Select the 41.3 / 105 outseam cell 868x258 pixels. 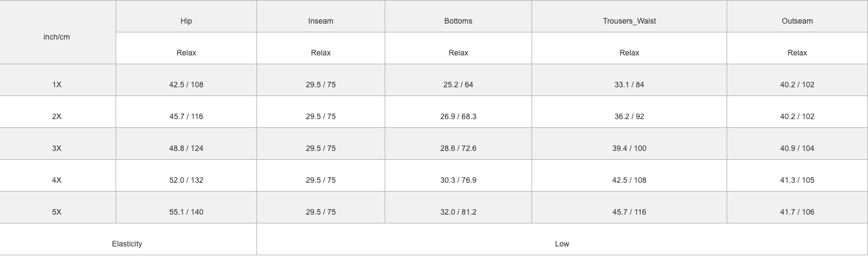pyautogui.click(x=797, y=180)
